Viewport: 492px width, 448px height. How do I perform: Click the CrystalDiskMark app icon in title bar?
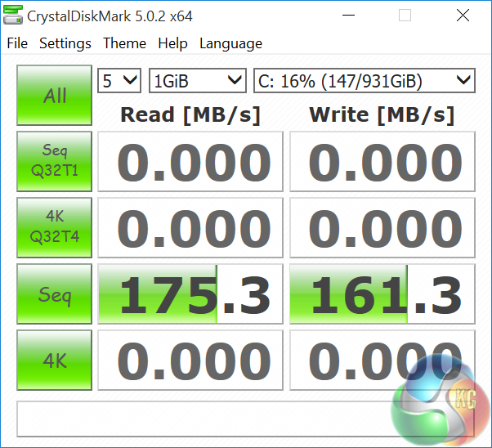pyautogui.click(x=12, y=15)
